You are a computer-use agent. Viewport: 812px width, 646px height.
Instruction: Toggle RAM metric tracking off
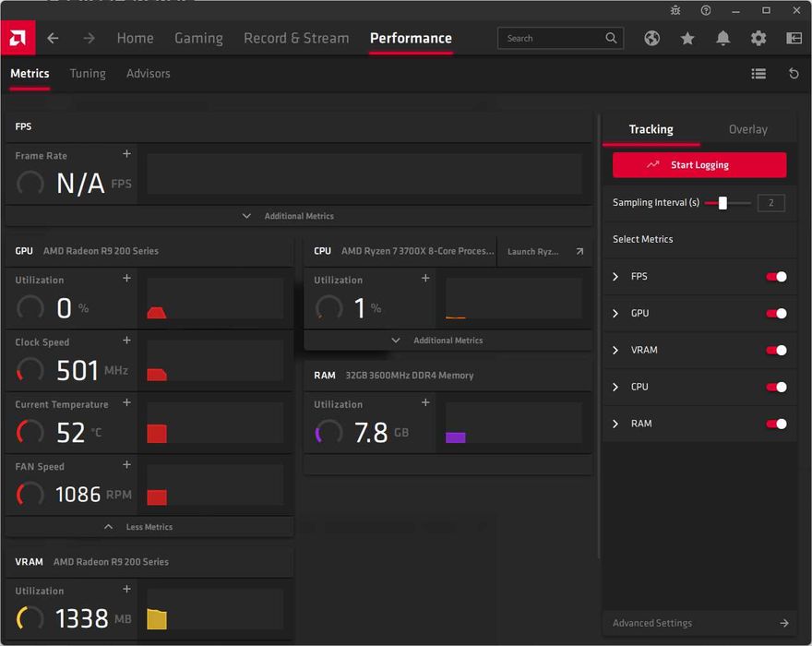tap(776, 424)
